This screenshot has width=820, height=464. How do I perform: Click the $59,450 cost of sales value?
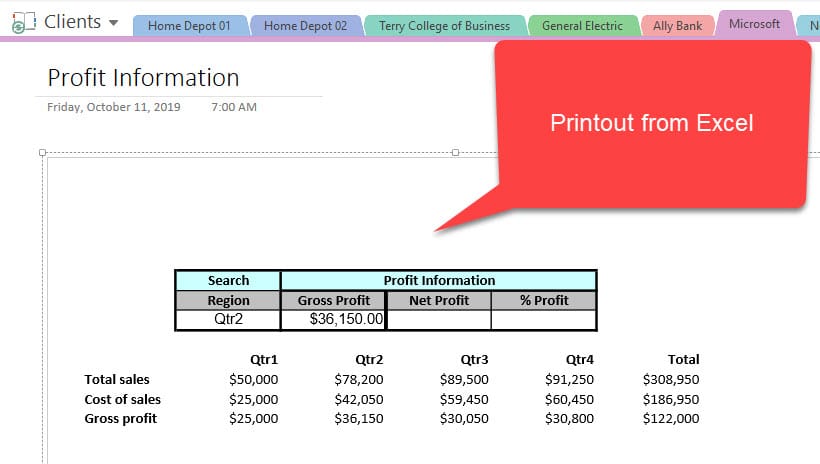(464, 399)
